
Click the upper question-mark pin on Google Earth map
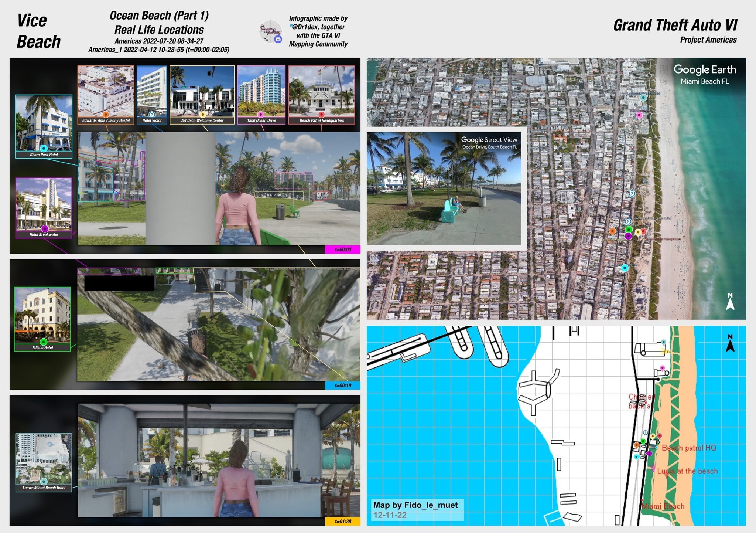632,193
